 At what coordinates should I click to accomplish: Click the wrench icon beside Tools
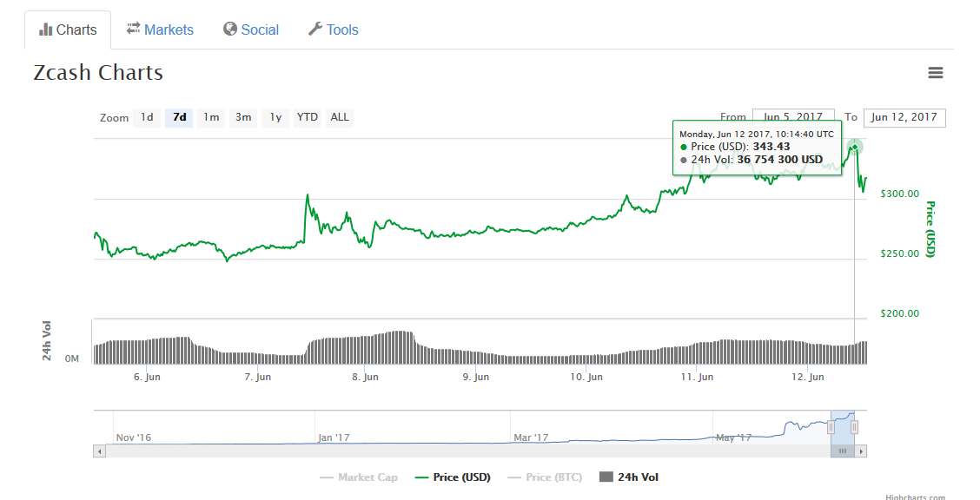tap(315, 29)
